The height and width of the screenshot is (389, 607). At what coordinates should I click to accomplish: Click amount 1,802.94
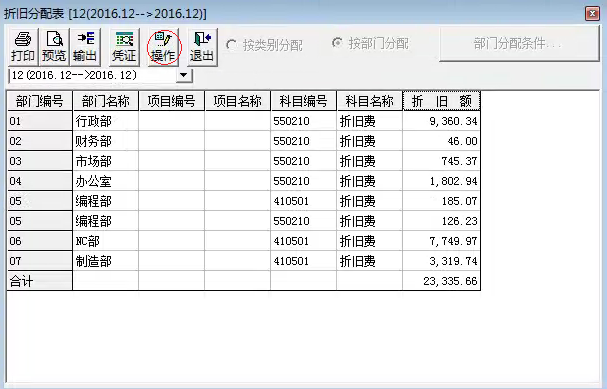coord(442,181)
